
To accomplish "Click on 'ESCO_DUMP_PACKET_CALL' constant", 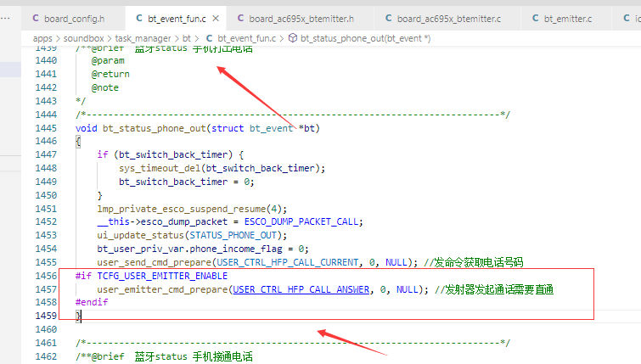I will point(301,221).
